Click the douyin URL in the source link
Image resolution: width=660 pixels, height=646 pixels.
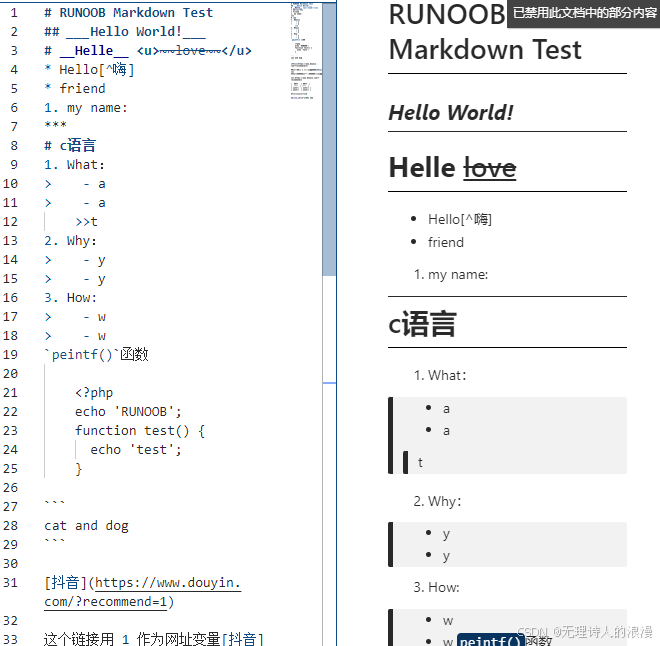point(143,592)
